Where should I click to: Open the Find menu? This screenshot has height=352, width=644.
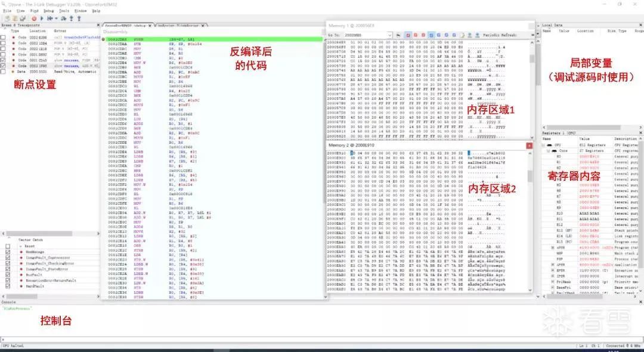coord(35,11)
